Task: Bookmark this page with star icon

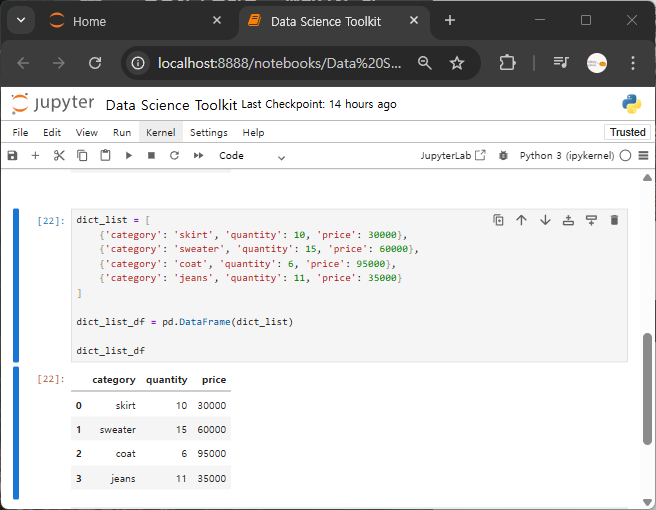Action: click(x=457, y=63)
